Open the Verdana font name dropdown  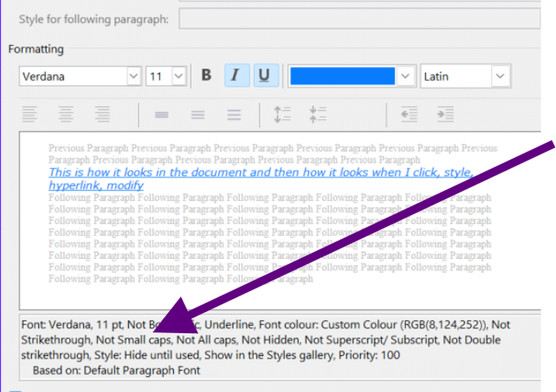click(x=134, y=76)
